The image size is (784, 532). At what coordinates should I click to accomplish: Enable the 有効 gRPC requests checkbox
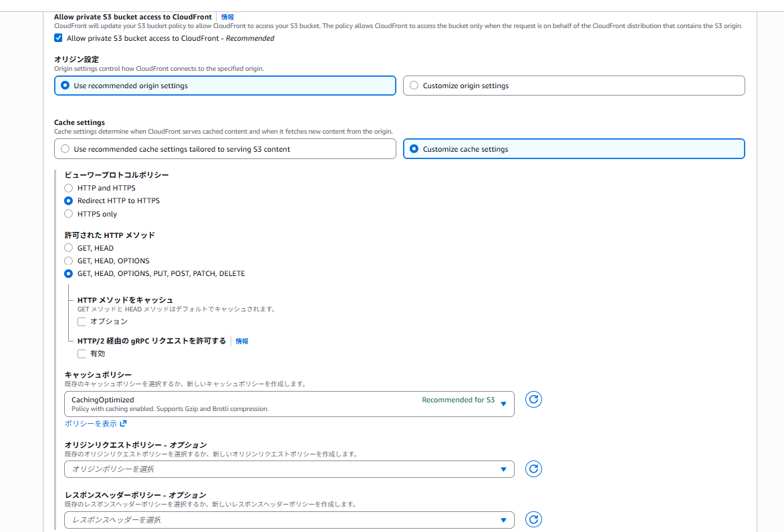[x=82, y=354]
